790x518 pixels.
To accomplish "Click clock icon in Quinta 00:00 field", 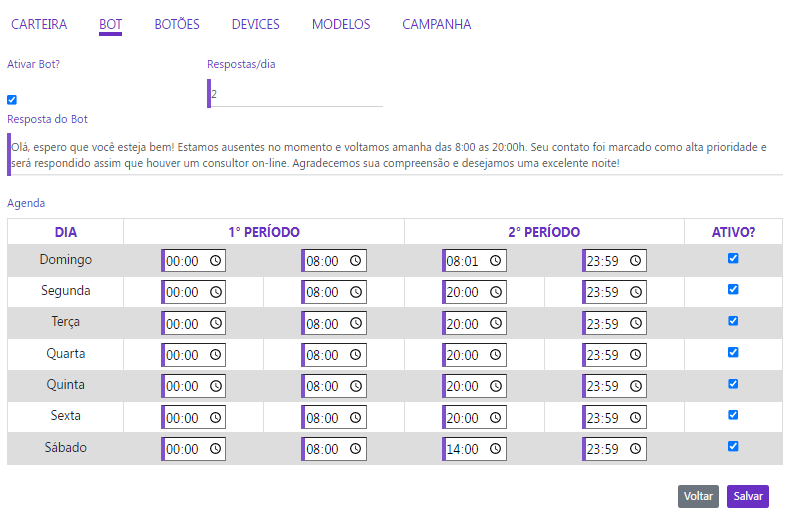I will point(215,386).
